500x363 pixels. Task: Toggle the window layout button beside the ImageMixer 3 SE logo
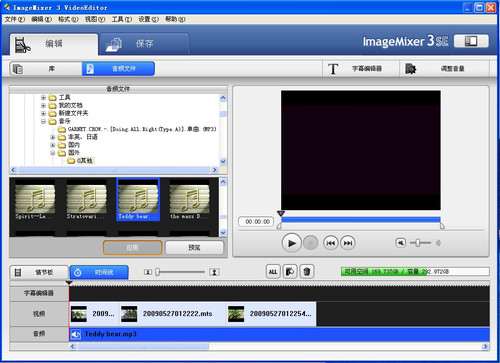[471, 41]
